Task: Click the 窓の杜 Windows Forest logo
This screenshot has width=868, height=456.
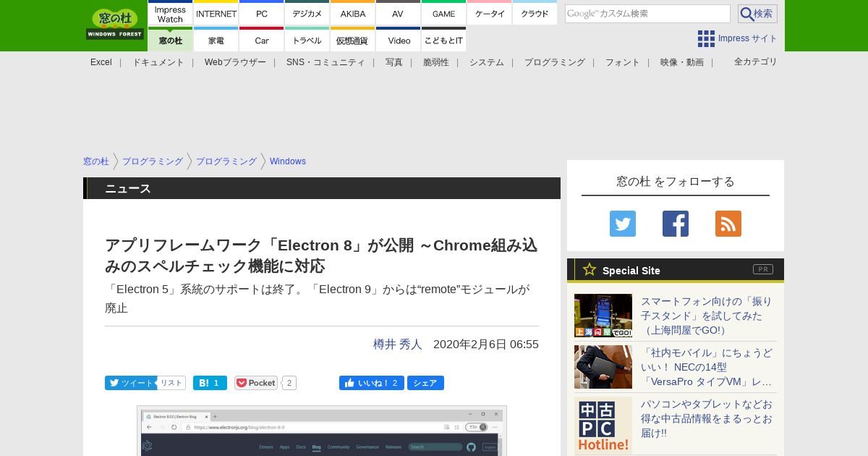Action: [115, 25]
